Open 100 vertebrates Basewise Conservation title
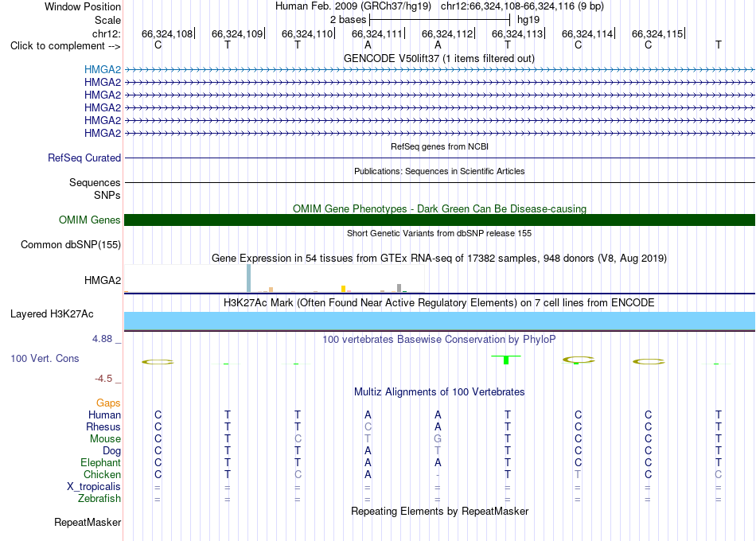756x541 pixels. [439, 340]
